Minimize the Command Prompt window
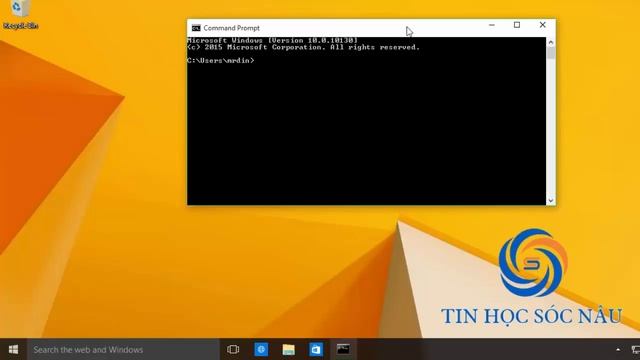Viewport: 640px width, 360px height. tap(492, 25)
